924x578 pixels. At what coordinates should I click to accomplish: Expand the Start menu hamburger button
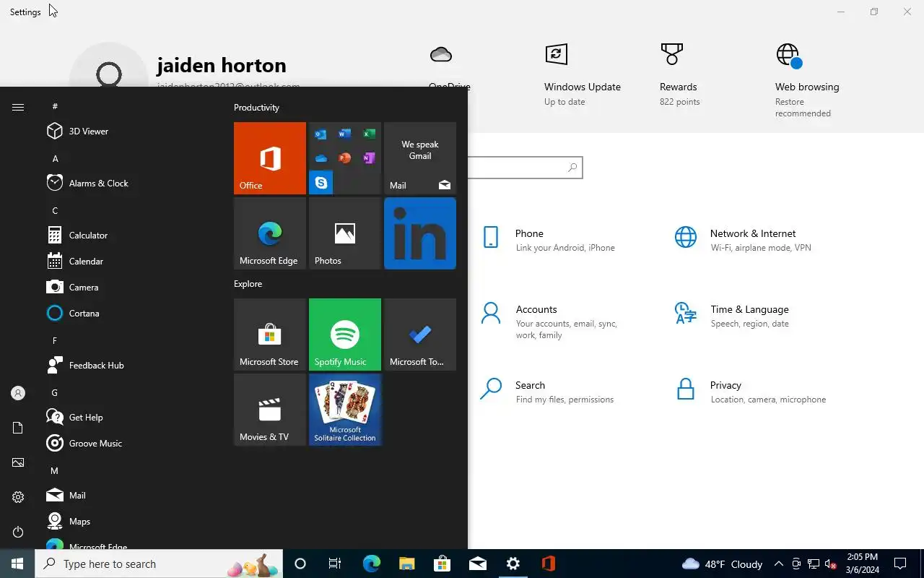(18, 107)
